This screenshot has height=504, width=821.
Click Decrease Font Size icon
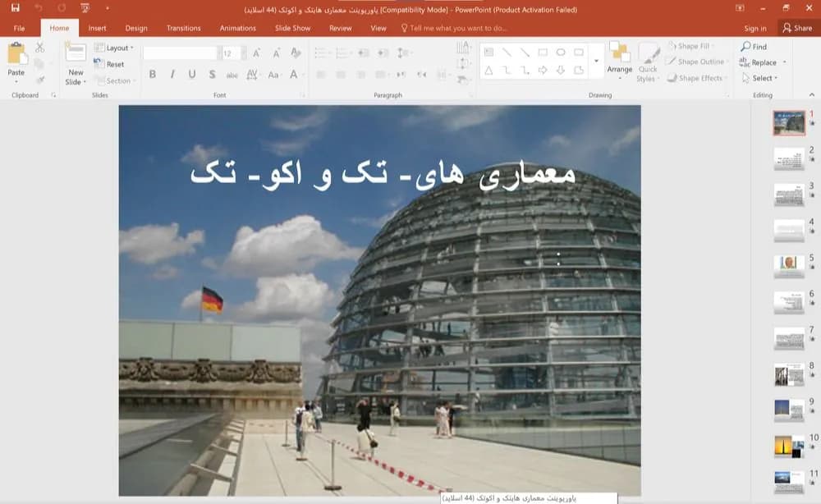click(x=276, y=53)
